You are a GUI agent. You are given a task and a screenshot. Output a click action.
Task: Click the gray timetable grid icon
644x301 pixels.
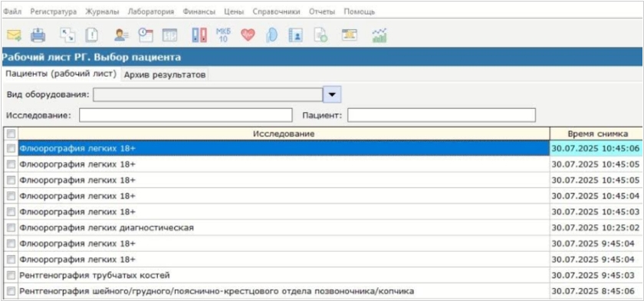(x=169, y=35)
